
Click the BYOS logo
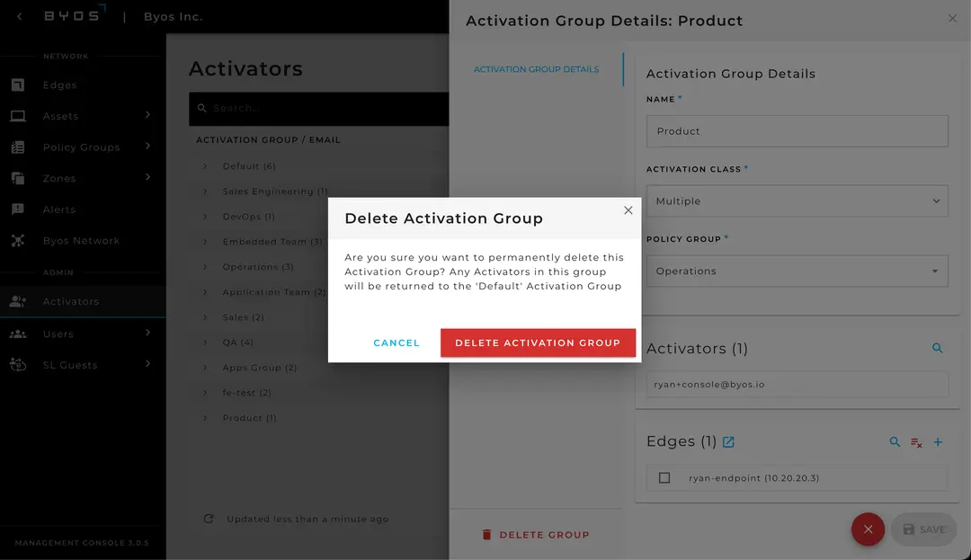[75, 15]
